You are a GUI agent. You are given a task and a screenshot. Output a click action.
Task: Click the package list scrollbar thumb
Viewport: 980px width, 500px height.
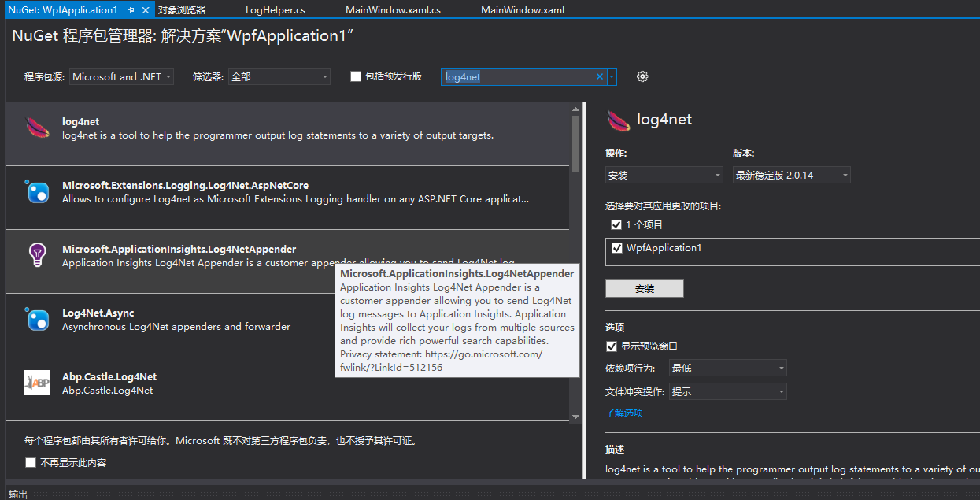[x=575, y=143]
